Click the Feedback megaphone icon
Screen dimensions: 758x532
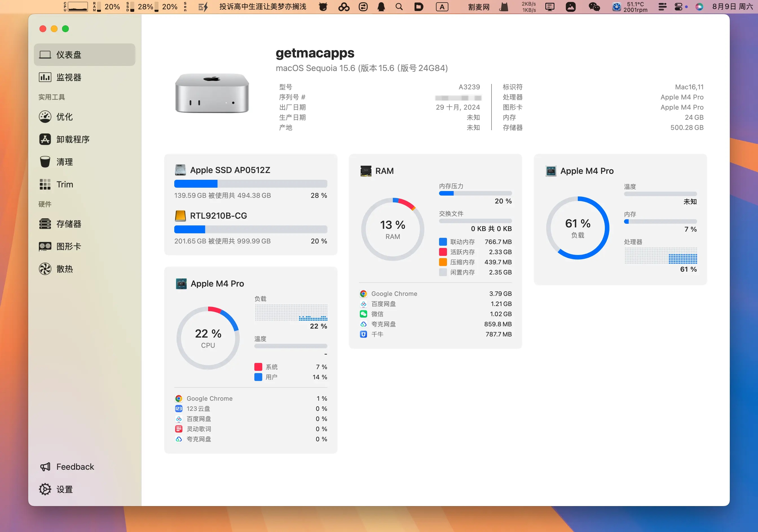tap(45, 467)
